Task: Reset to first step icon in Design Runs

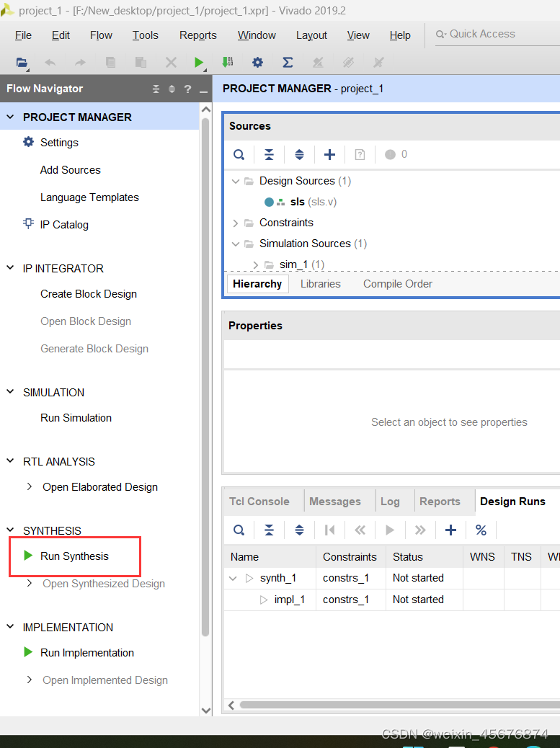Action: coord(329,530)
